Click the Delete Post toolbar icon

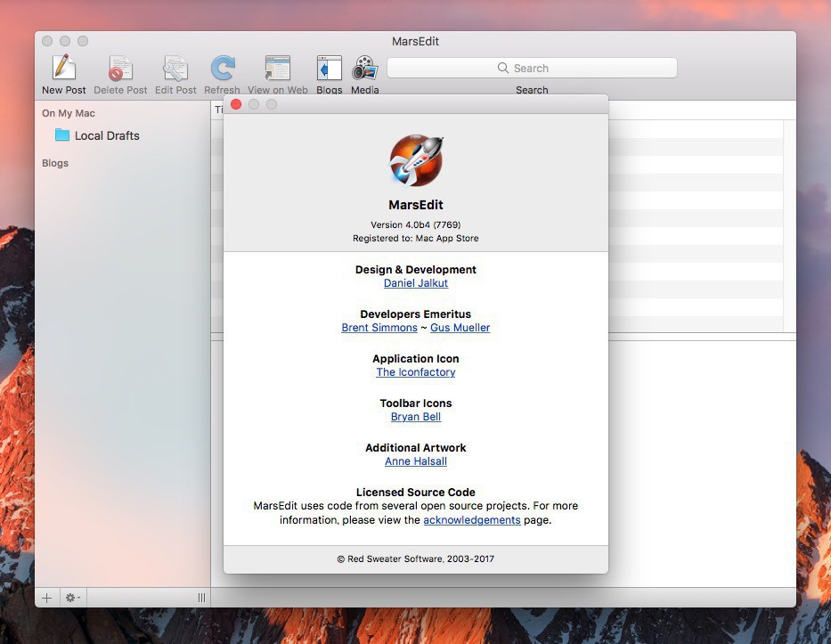point(120,69)
